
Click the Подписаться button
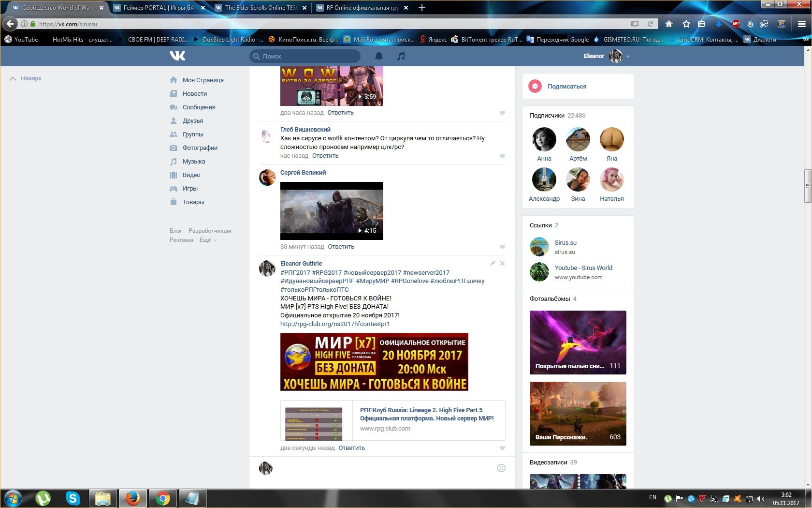point(566,87)
